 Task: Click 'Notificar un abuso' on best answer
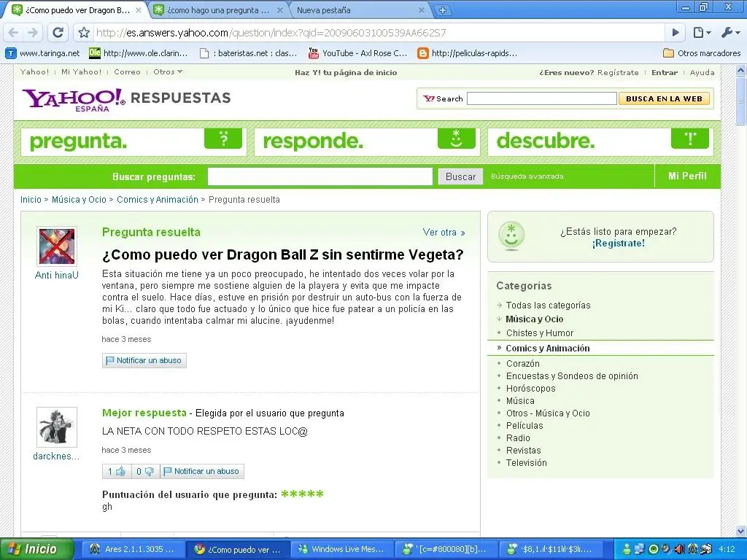click(x=202, y=472)
